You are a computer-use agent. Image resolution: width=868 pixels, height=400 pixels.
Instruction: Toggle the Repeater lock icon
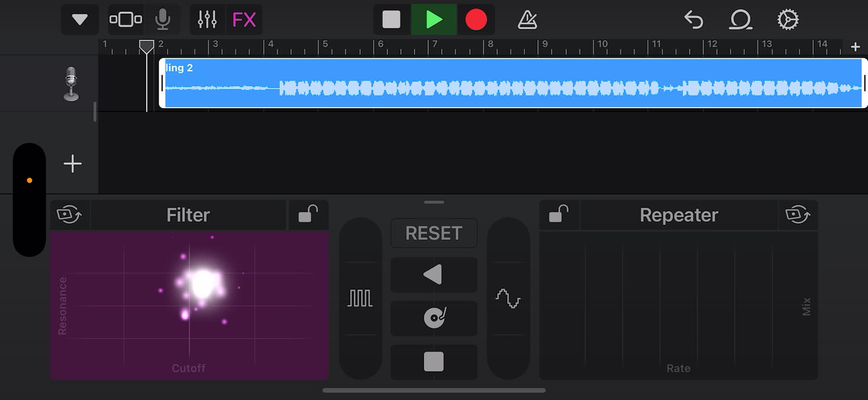pos(559,214)
